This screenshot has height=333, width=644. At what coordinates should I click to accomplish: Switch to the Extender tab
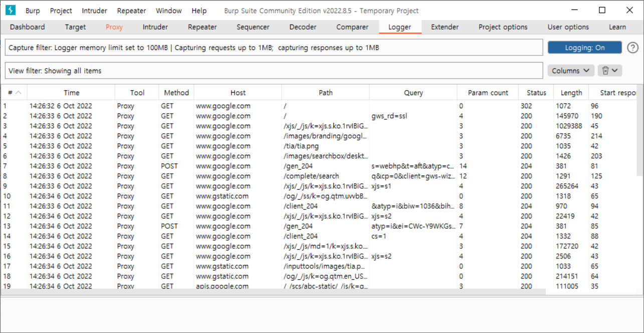445,27
